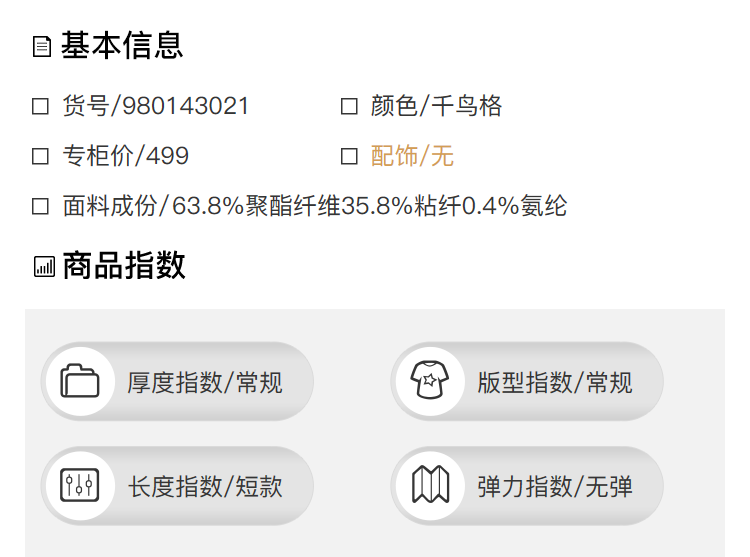750x557 pixels.
Task: Tick the checkbox next to 颜色/千鸟格
Action: (349, 106)
